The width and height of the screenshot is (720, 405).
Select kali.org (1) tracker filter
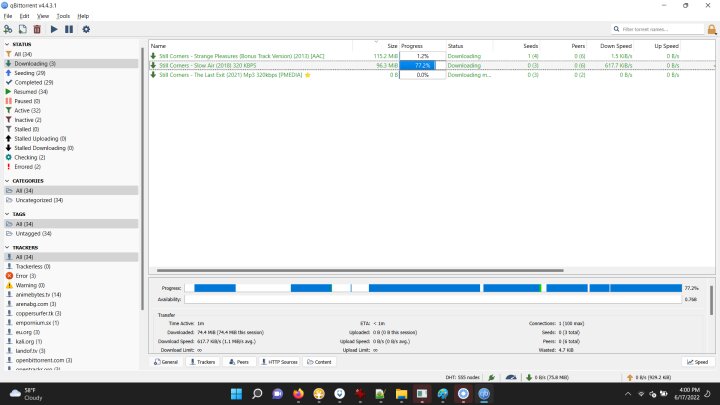(x=71, y=342)
